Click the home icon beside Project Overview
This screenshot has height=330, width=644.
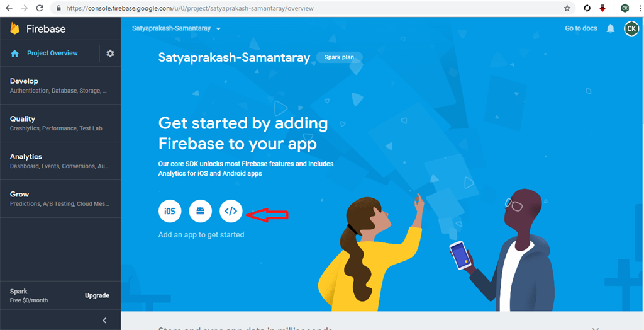(15, 54)
